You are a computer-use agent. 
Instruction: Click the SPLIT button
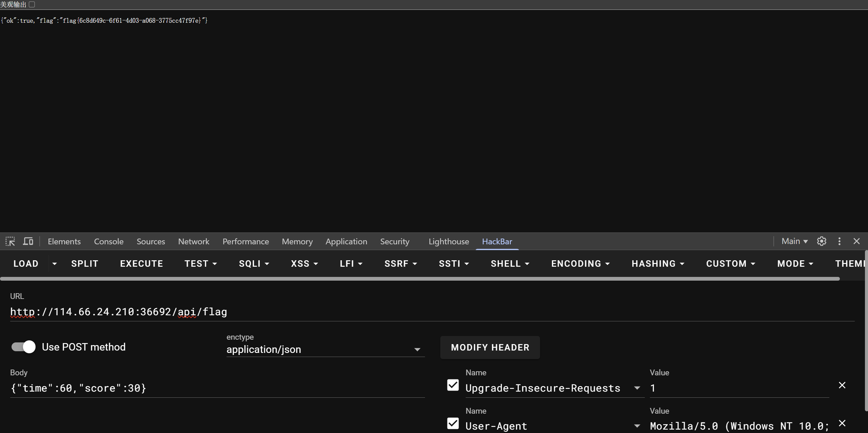(85, 264)
